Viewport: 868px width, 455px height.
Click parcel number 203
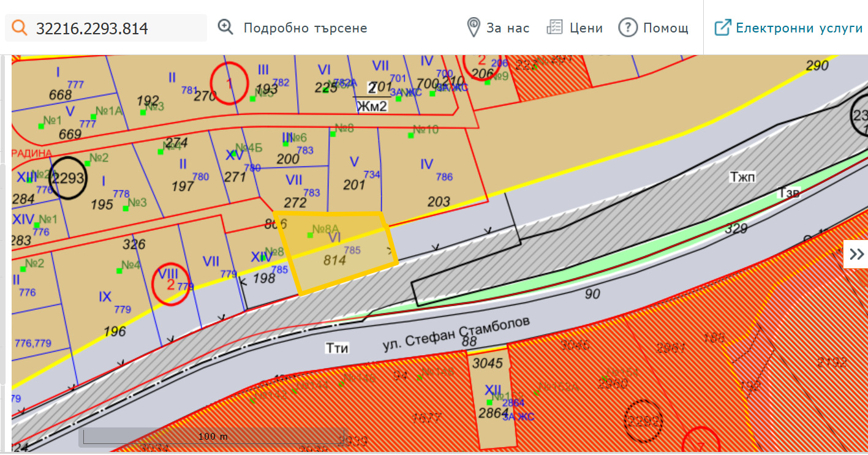pos(439,201)
